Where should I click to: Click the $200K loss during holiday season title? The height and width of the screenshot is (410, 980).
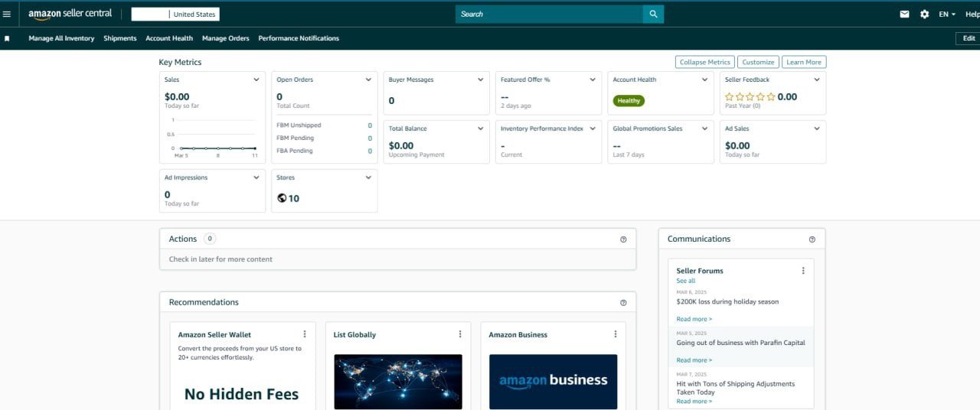pos(727,301)
